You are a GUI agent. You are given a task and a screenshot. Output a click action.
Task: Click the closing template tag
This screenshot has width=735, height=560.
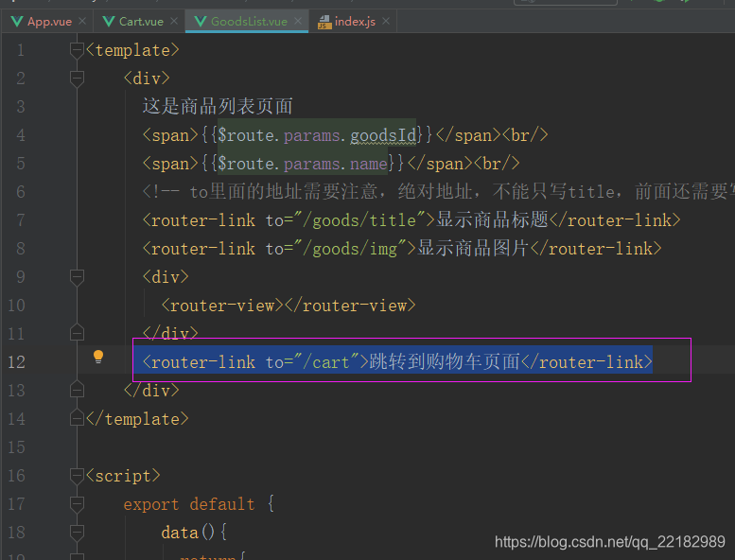pyautogui.click(x=137, y=418)
